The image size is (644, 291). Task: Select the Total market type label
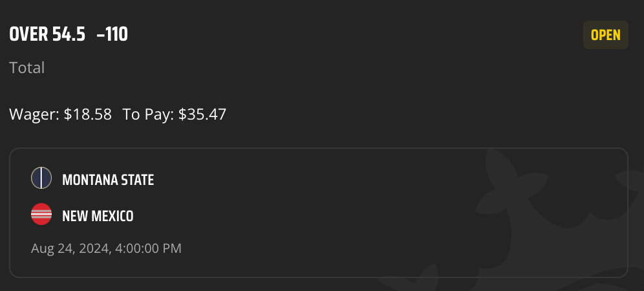[x=27, y=67]
